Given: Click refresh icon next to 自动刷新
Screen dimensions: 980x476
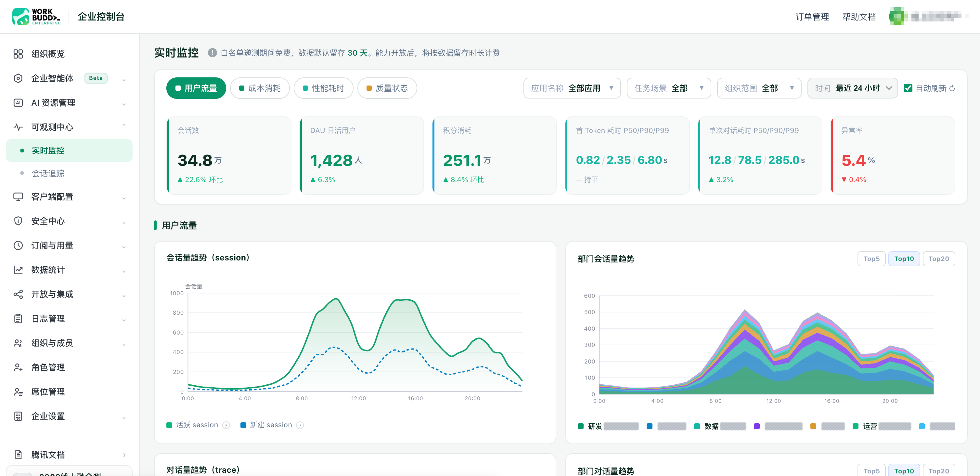Looking at the screenshot, I should [x=952, y=88].
